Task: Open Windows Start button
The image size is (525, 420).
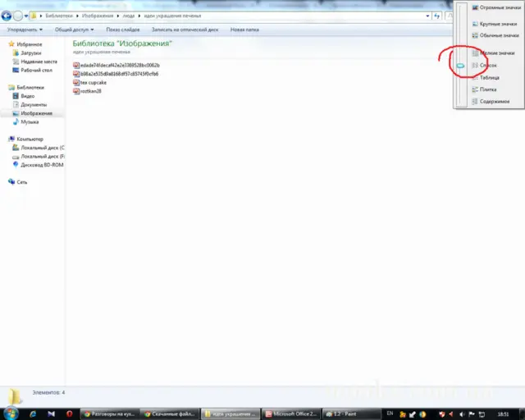Action: pyautogui.click(x=11, y=414)
